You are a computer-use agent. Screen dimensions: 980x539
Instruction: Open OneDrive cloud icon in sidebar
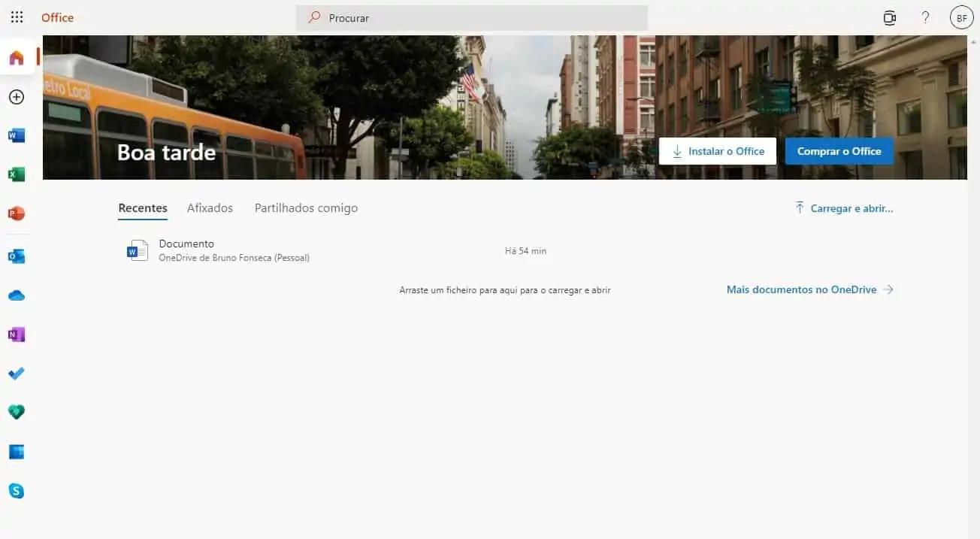tap(17, 295)
